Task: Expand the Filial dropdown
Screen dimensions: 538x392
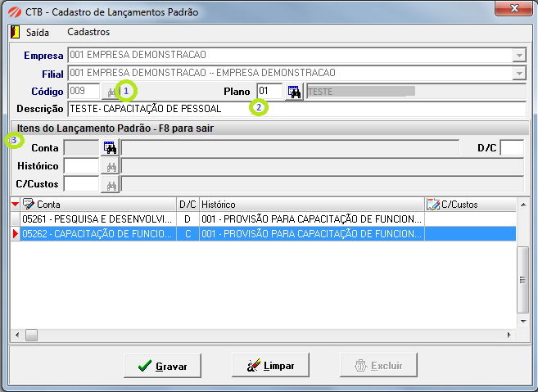Action: 519,74
